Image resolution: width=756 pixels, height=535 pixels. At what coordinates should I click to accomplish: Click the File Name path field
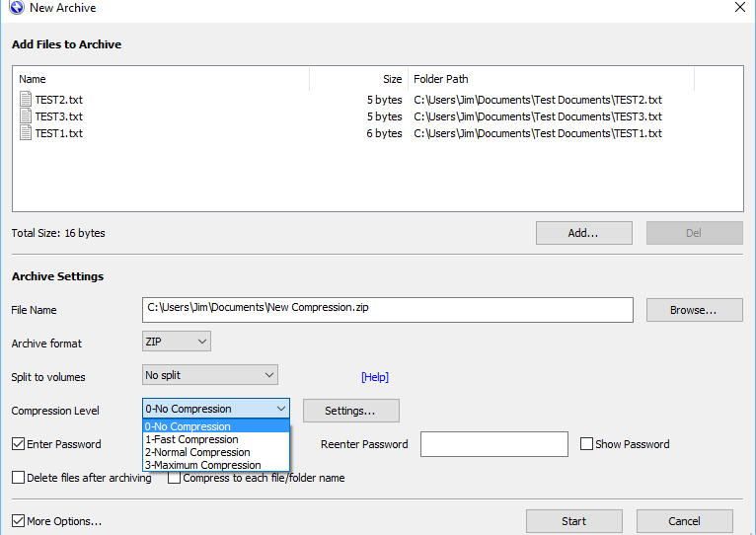[388, 310]
